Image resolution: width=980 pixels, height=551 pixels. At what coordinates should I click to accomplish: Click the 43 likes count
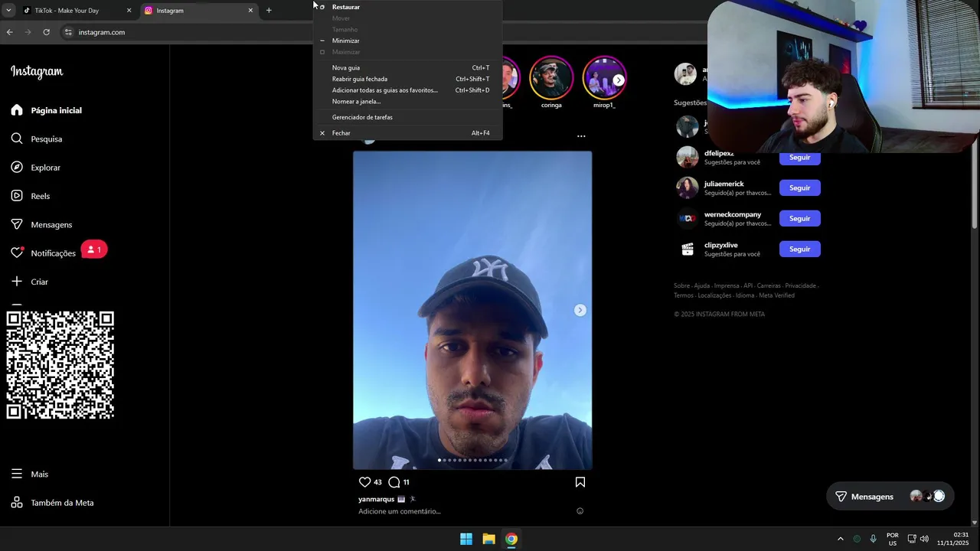(377, 482)
